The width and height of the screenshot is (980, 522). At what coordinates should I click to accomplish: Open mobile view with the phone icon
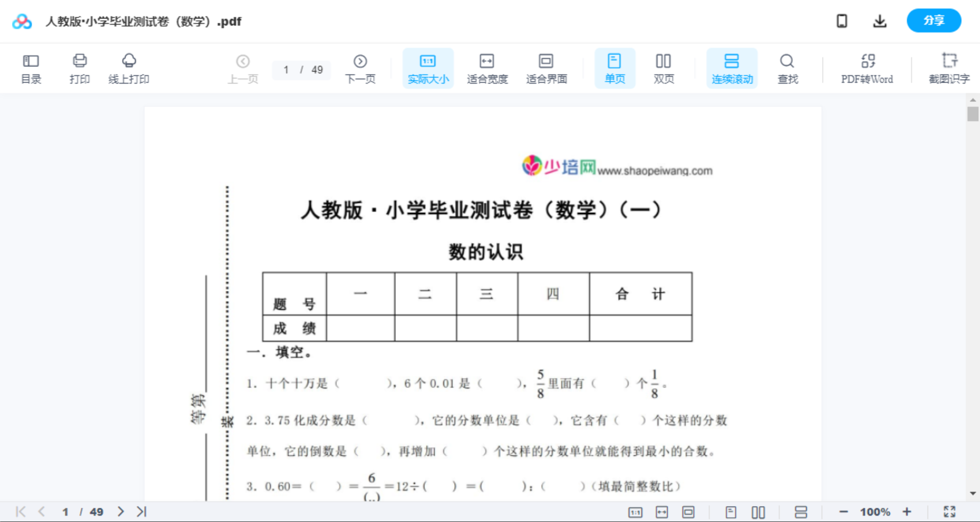coord(842,20)
